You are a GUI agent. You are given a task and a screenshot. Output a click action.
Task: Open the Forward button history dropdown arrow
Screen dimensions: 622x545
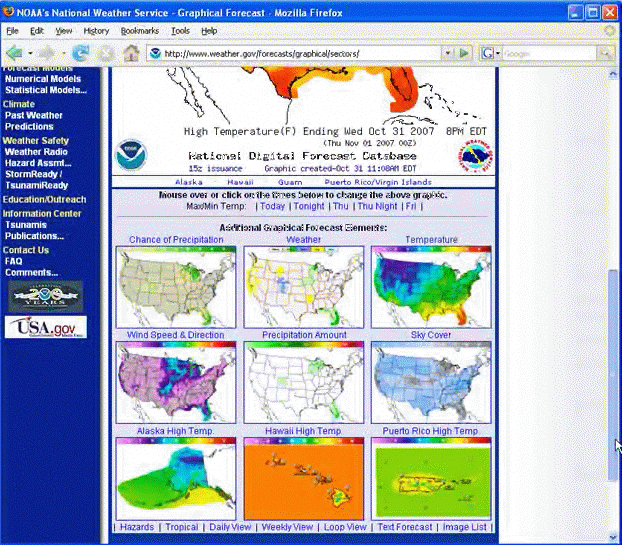tap(63, 53)
